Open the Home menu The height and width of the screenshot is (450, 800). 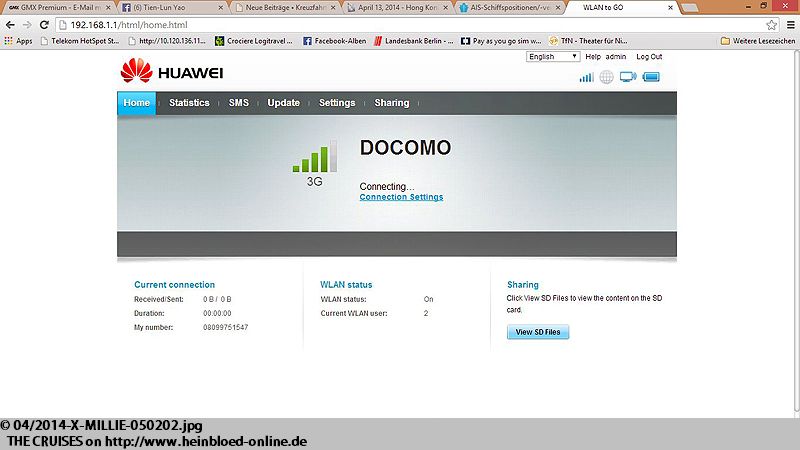(137, 103)
